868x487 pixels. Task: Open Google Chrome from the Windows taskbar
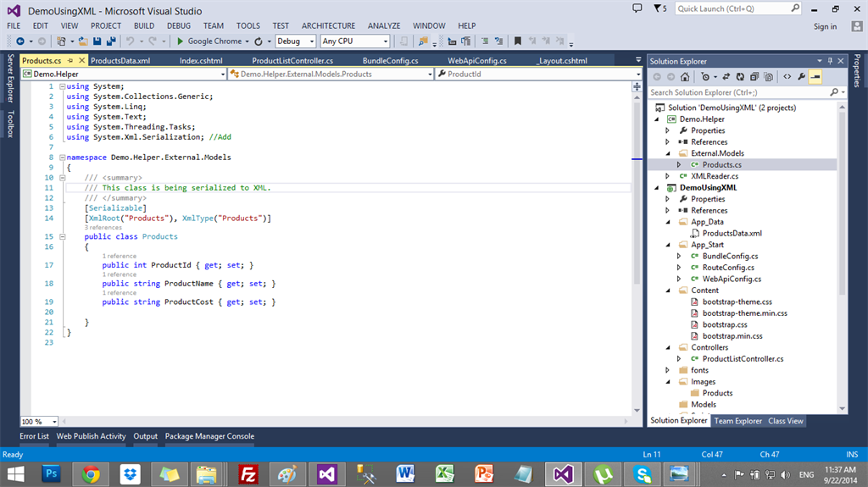click(91, 473)
